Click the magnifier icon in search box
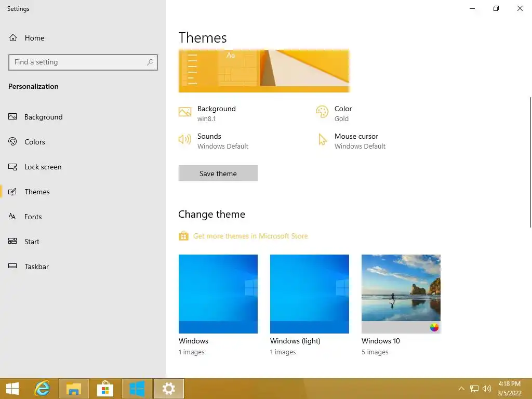 (x=150, y=62)
